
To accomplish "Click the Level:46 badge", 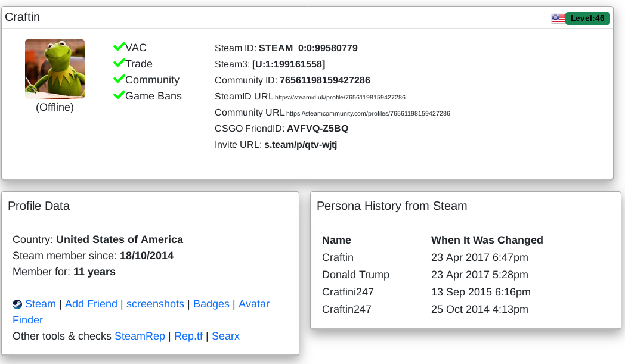I will tap(587, 18).
